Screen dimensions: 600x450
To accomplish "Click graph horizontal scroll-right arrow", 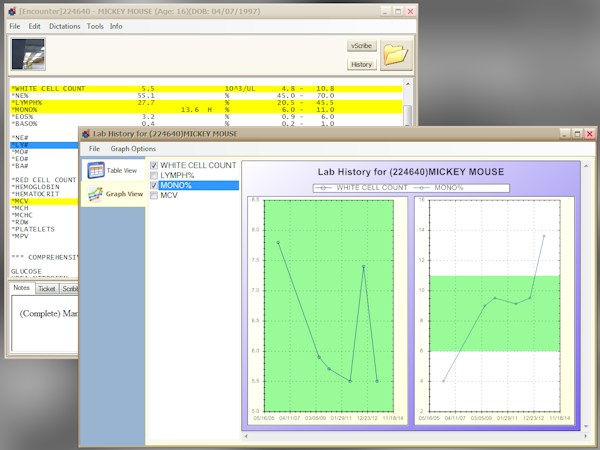I will 585,436.
